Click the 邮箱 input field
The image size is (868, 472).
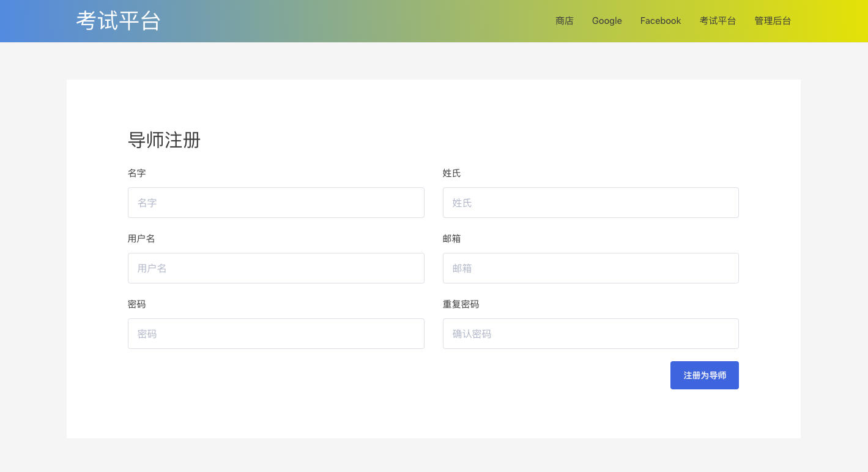coord(590,268)
